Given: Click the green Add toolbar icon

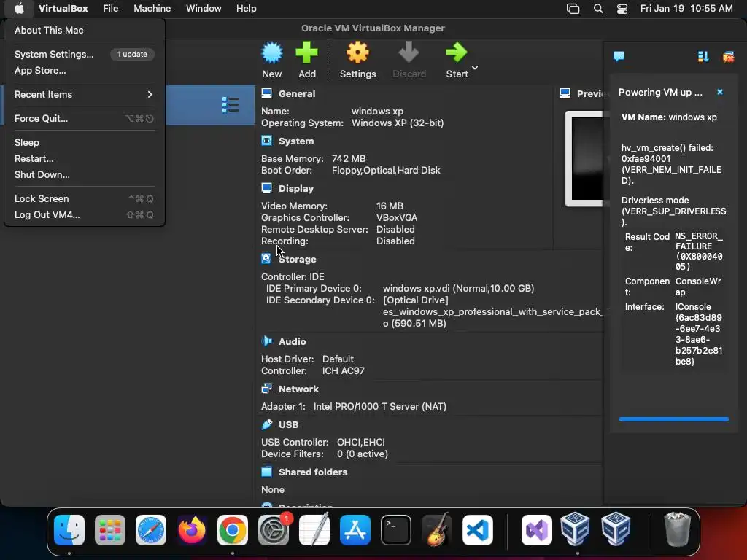Looking at the screenshot, I should point(306,52).
